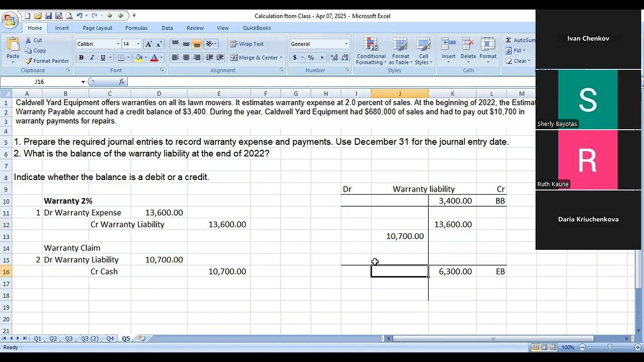The image size is (644, 362).
Task: Switch to the QuickBooks ribbon tab
Action: click(257, 28)
